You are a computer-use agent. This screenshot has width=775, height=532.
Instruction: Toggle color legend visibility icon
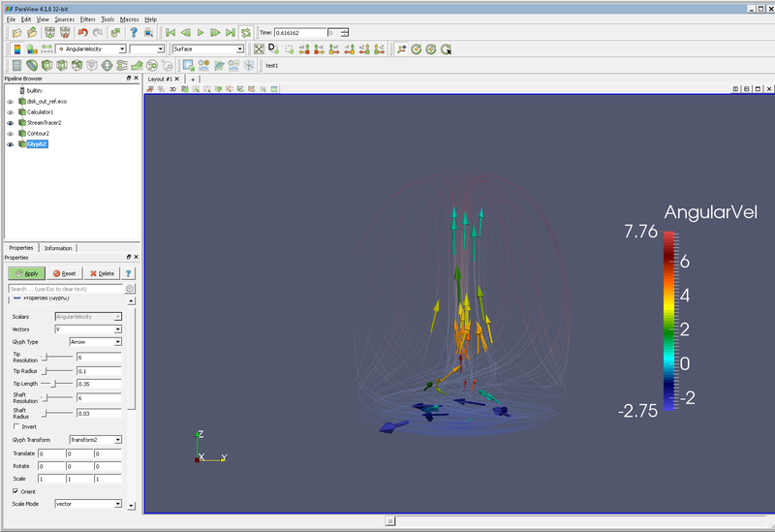tap(17, 49)
